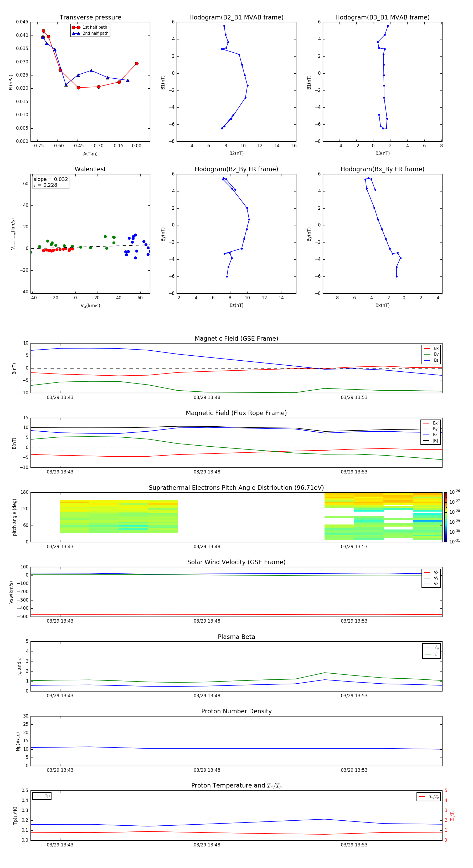Click the red data point at A = 0.00 in Transverse pressure

pos(136,63)
